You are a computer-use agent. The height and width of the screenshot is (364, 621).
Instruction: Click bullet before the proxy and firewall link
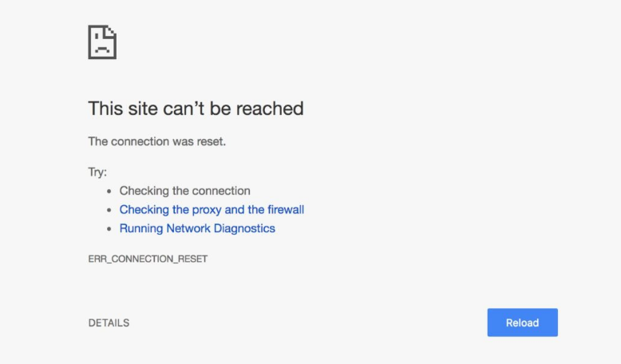tap(109, 210)
